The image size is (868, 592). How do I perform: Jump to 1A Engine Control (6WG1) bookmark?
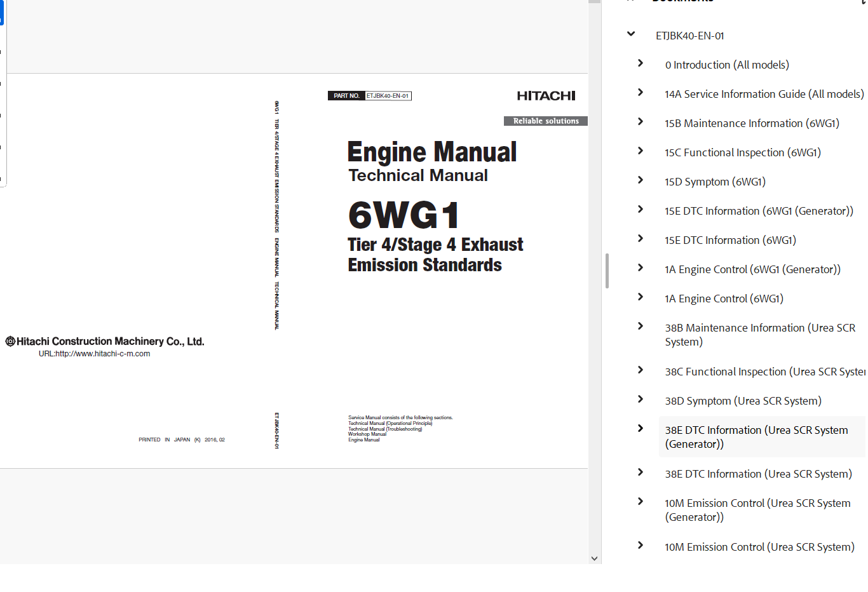pyautogui.click(x=724, y=299)
